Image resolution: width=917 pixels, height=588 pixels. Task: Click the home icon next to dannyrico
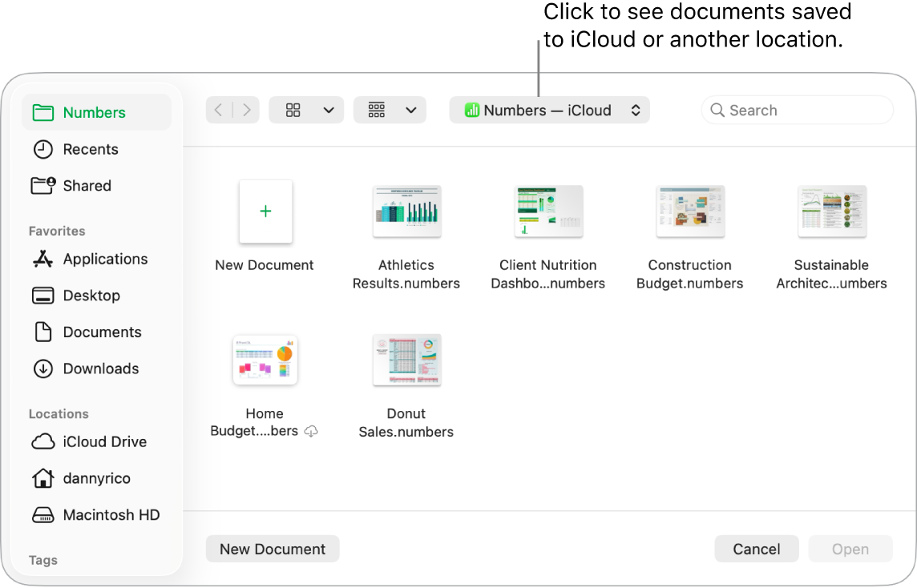42,478
